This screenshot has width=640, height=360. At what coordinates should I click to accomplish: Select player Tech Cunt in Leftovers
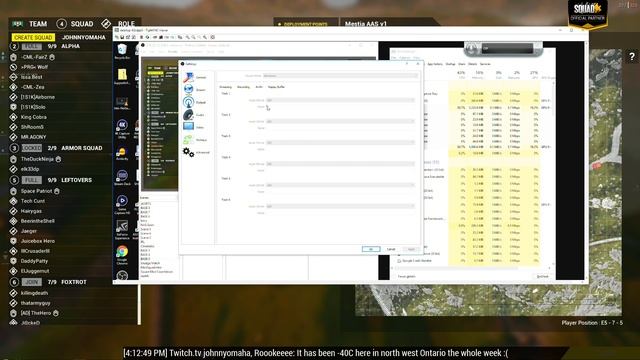point(33,201)
